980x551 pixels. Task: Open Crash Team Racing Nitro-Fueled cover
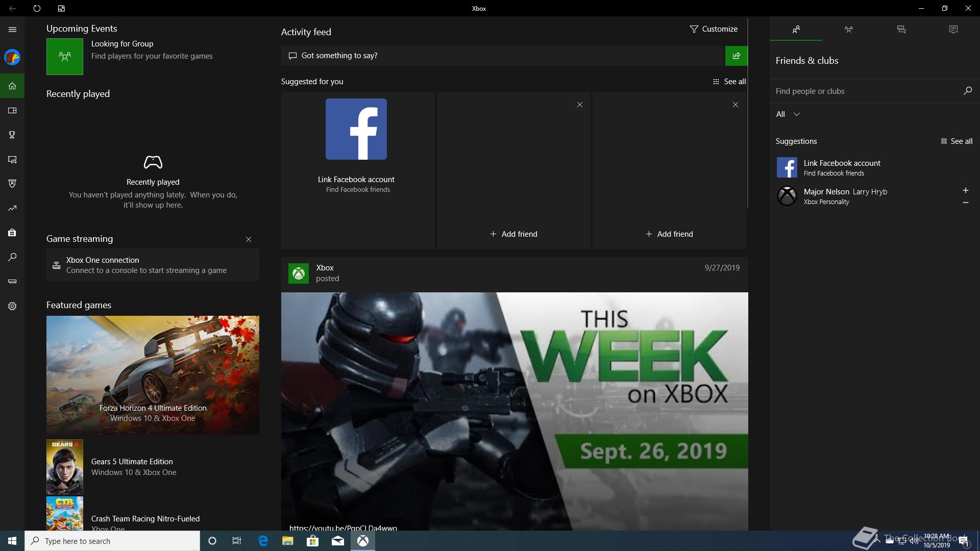click(x=65, y=514)
